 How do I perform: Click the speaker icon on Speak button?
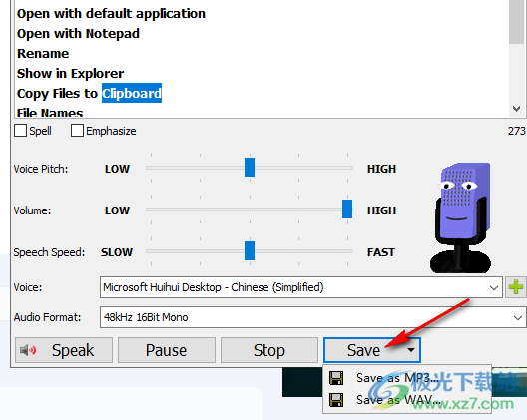click(28, 350)
